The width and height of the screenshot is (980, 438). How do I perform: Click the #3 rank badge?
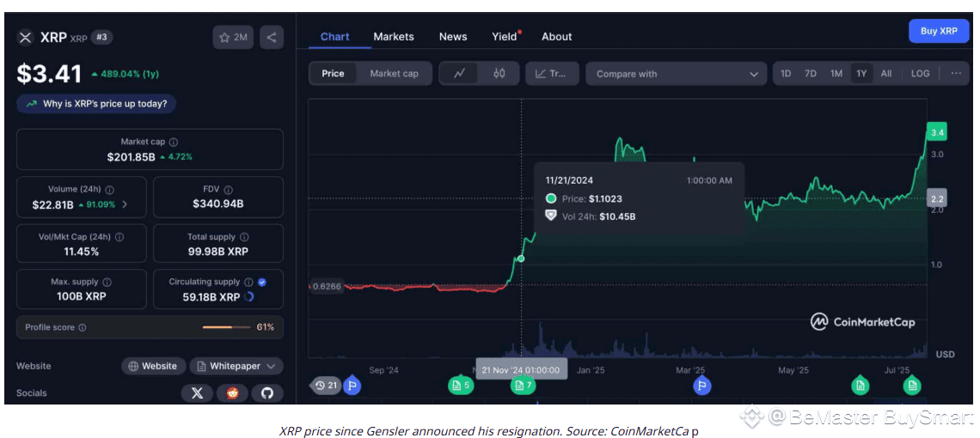pyautogui.click(x=102, y=38)
